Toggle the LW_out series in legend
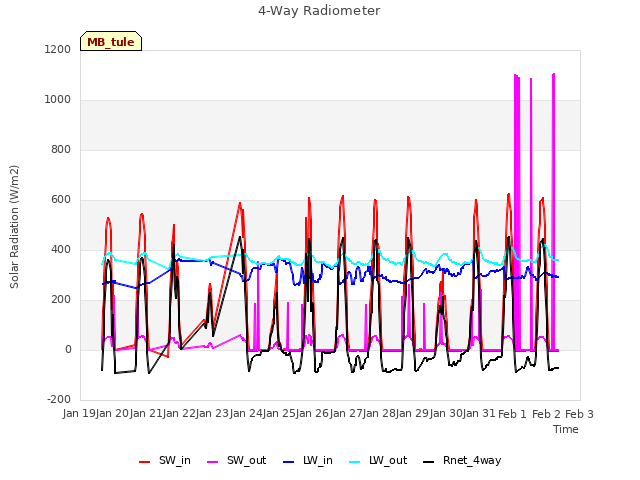The width and height of the screenshot is (640, 480). click(378, 461)
